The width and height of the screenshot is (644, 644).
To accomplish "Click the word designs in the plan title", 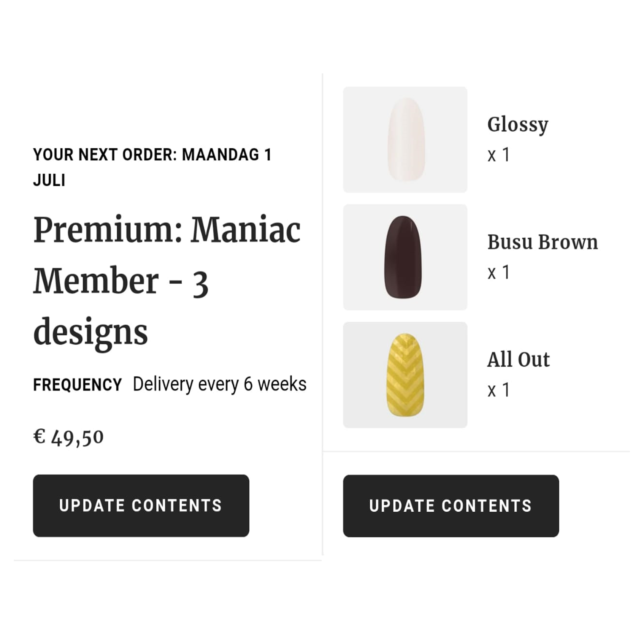I will (x=90, y=332).
